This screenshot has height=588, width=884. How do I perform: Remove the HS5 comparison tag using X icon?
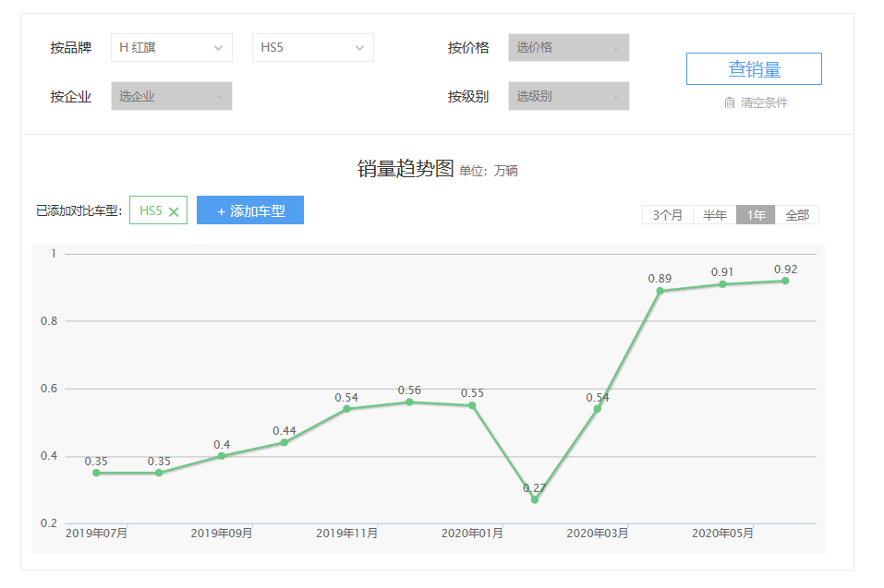(x=174, y=211)
